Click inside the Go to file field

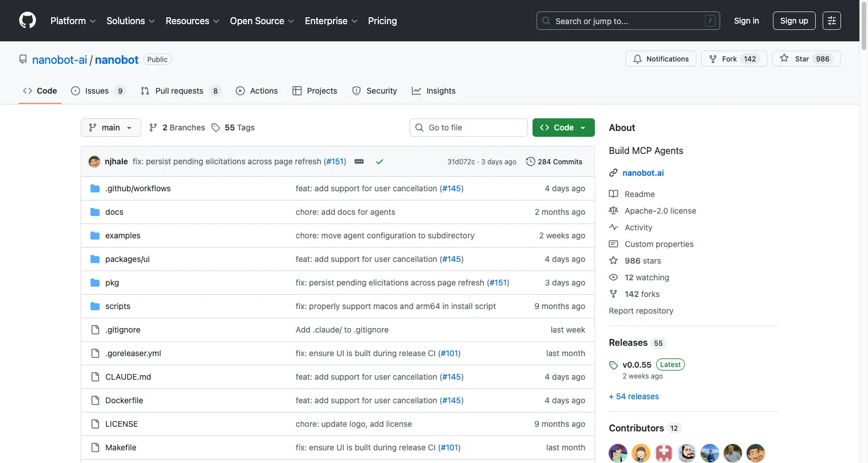click(468, 127)
